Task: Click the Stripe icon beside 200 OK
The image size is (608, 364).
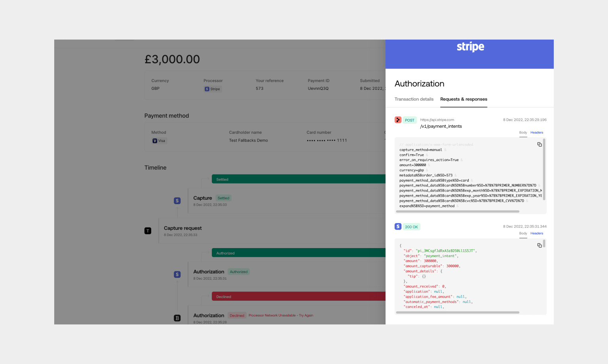Action: point(398,226)
